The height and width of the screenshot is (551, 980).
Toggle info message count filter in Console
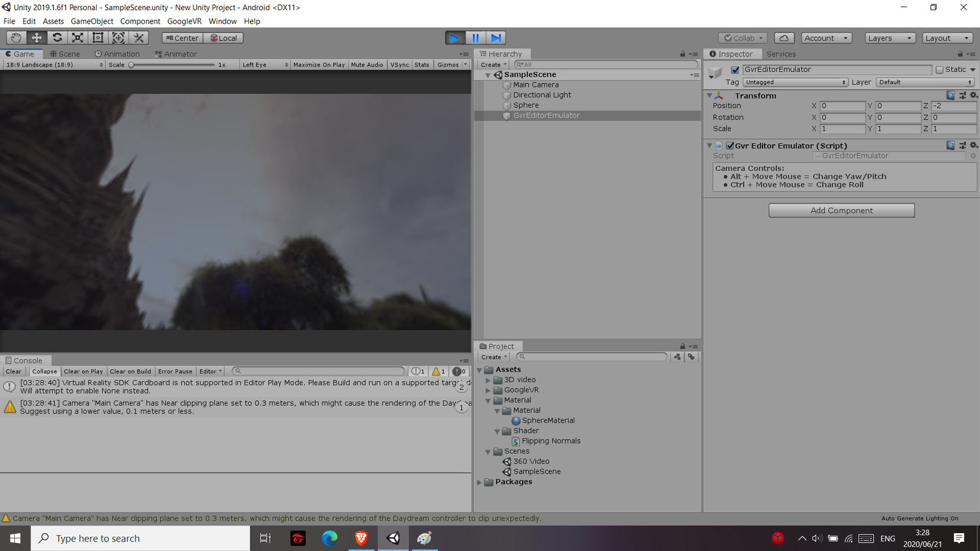(418, 372)
